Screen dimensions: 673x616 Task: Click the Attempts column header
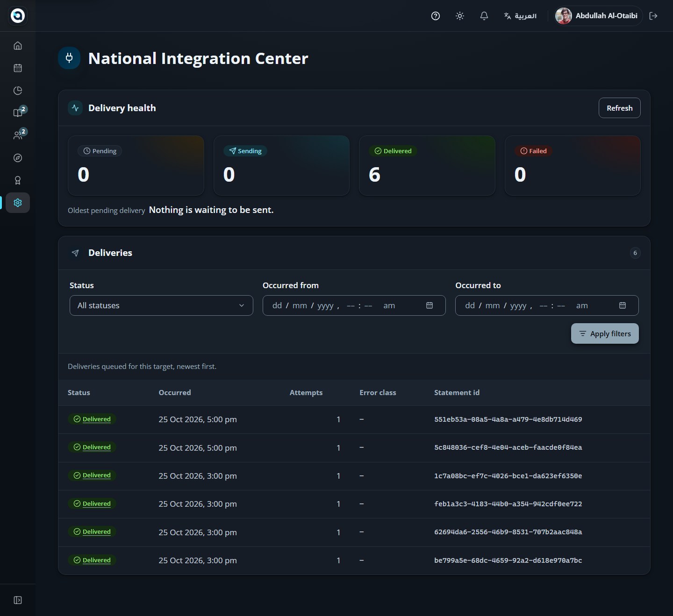click(x=306, y=393)
